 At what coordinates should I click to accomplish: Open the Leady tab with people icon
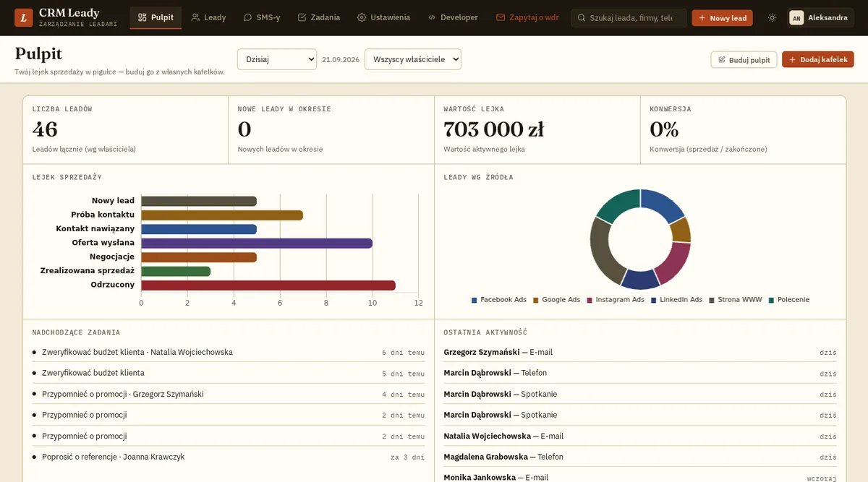(208, 17)
